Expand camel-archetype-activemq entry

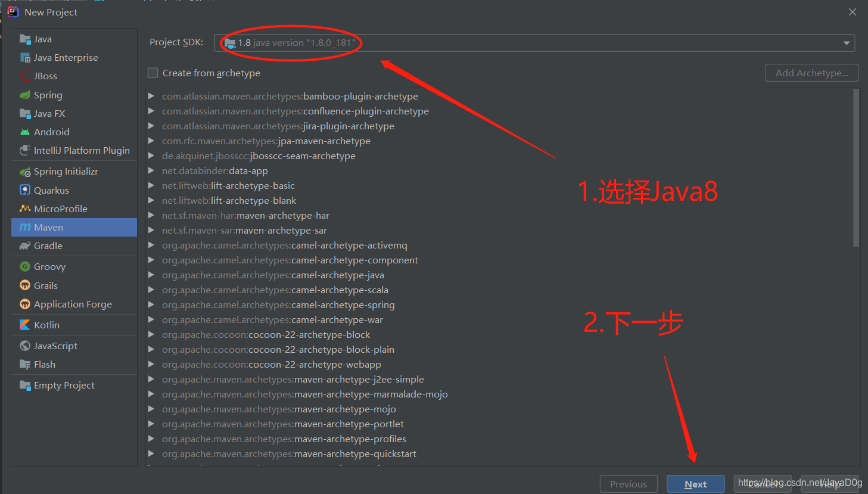click(151, 245)
